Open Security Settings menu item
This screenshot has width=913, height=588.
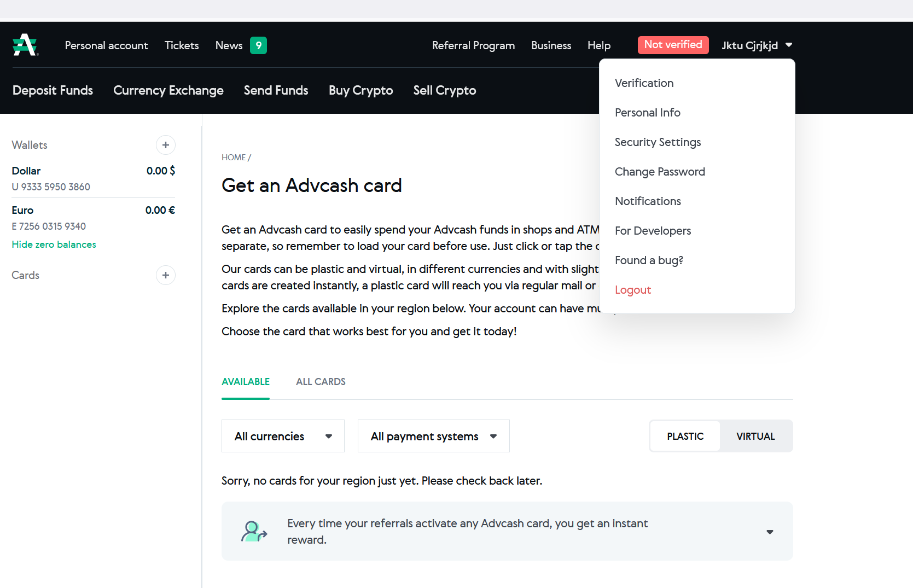658,142
